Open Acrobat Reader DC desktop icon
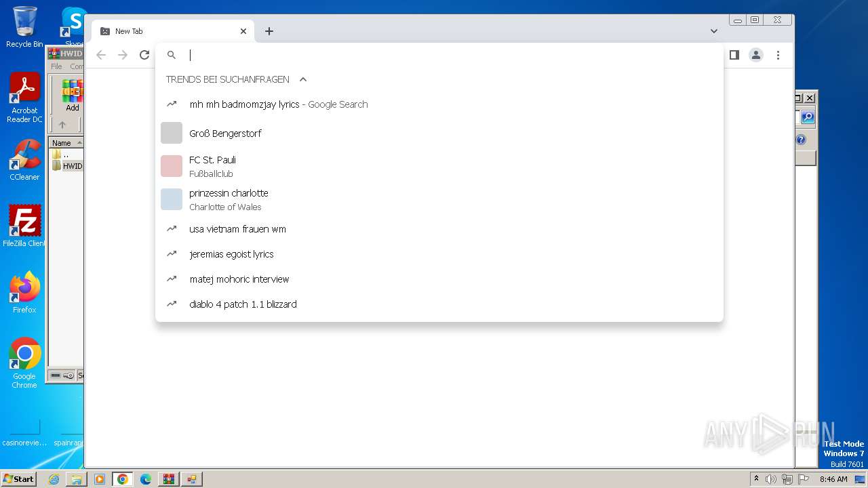The image size is (868, 488). coord(24,98)
